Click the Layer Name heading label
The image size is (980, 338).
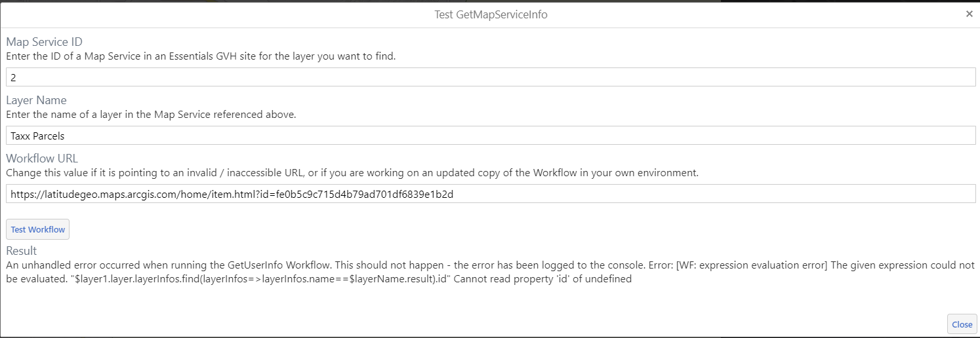pos(37,100)
